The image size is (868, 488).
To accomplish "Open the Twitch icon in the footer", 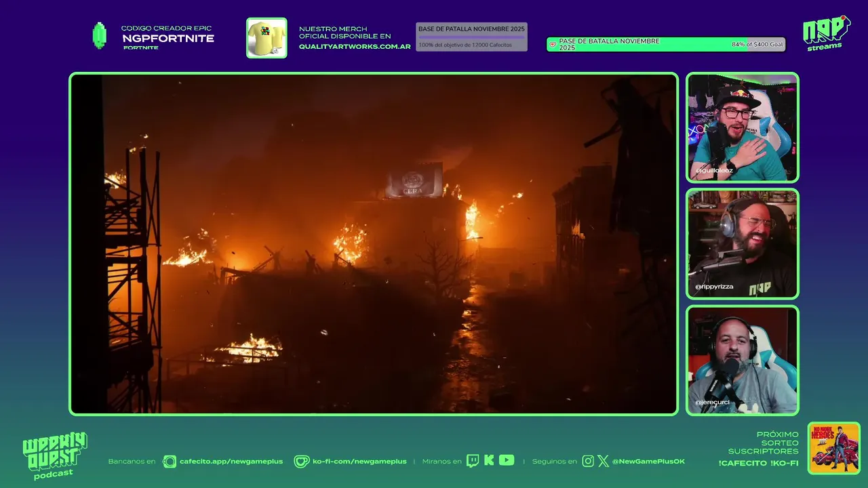I will pyautogui.click(x=473, y=461).
